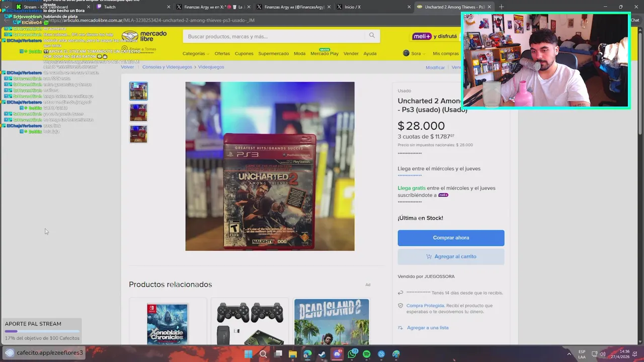Open the Paint palette app on taskbar
The width and height of the screenshot is (644, 362).
[x=396, y=354]
